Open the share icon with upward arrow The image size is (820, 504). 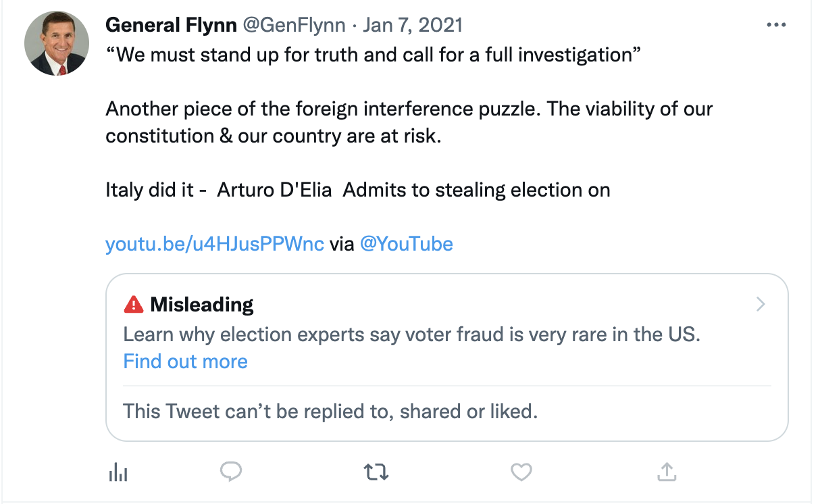click(667, 472)
